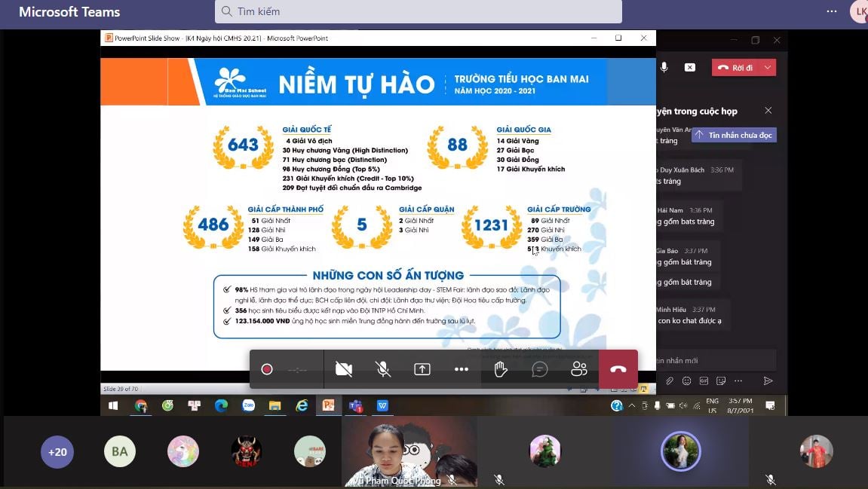
Task: Click the red record button
Action: (x=266, y=369)
